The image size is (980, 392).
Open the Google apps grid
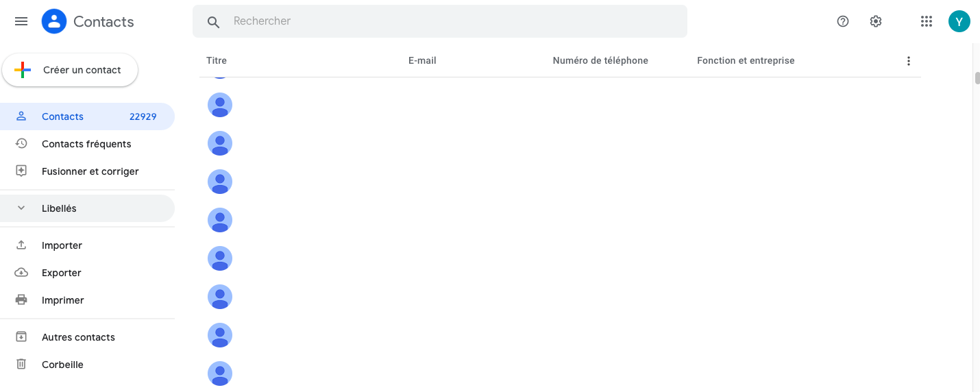927,21
